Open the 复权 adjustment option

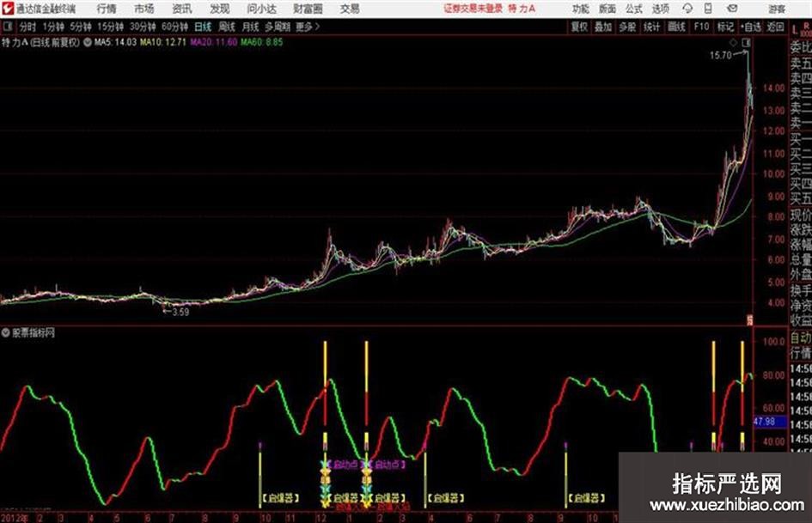579,27
